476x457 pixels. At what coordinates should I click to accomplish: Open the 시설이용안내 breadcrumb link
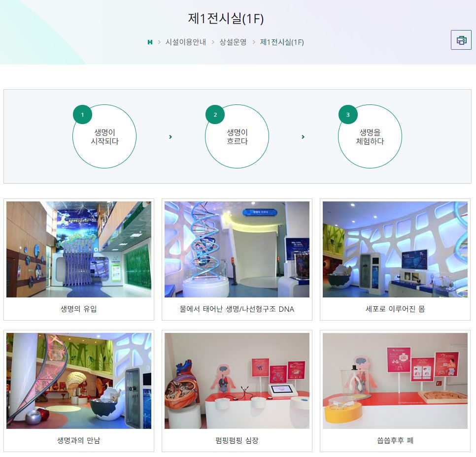pyautogui.click(x=185, y=42)
